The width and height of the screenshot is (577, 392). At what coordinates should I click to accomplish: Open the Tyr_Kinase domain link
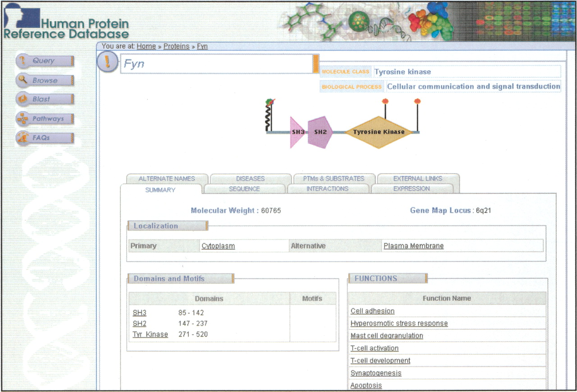(x=151, y=334)
